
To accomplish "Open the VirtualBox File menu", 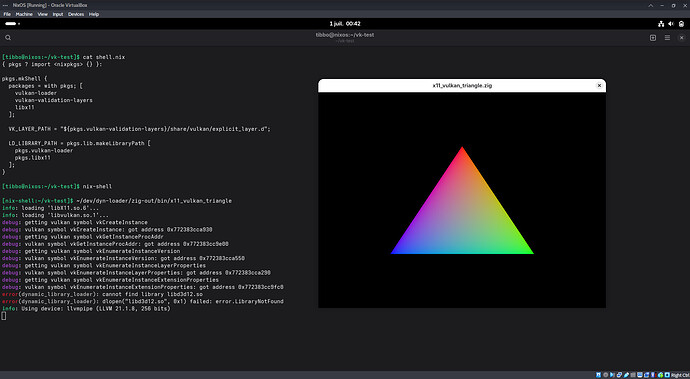I will 7,14.
